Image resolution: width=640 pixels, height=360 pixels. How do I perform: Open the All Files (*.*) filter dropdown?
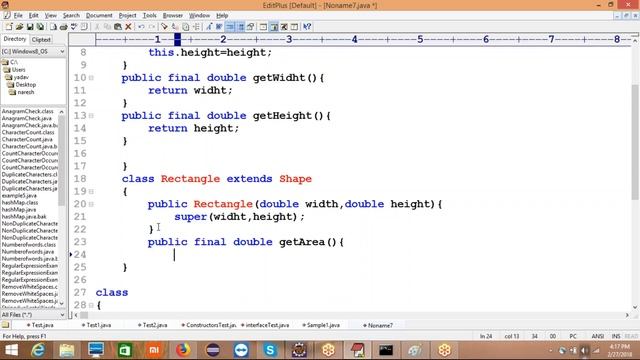[x=62, y=315]
